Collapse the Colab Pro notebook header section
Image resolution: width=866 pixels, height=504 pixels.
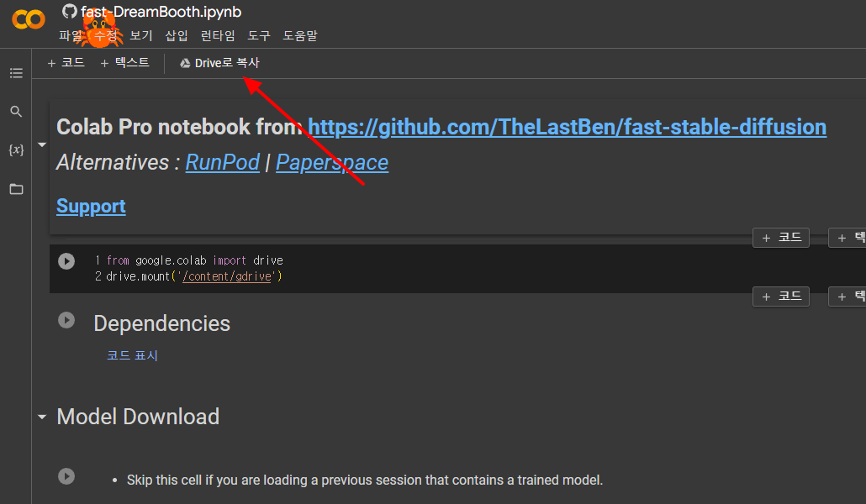42,144
